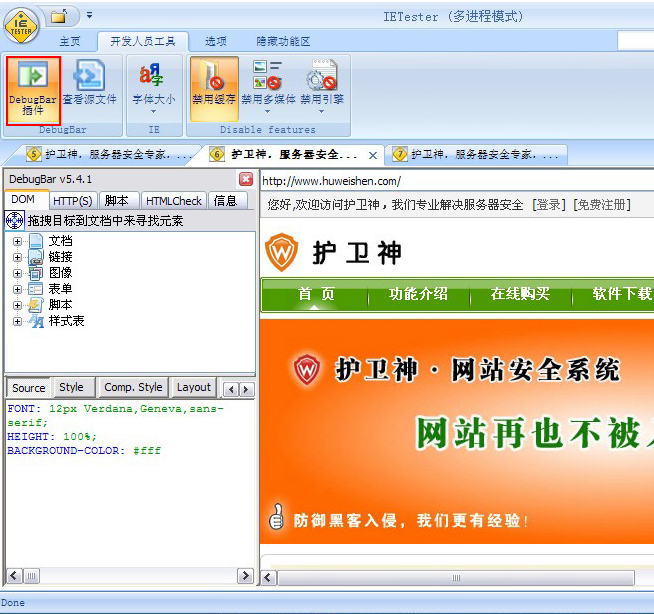Switch to the Style tab
This screenshot has width=654, height=614.
click(x=72, y=388)
